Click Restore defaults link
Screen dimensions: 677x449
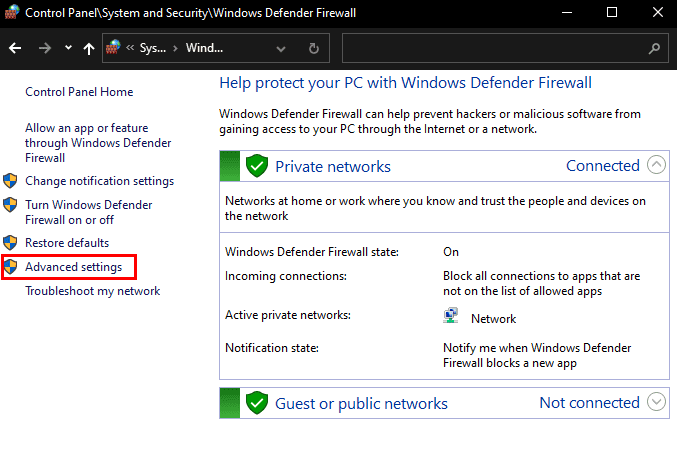(67, 243)
